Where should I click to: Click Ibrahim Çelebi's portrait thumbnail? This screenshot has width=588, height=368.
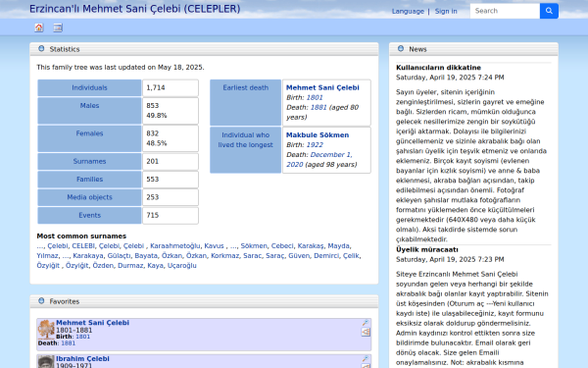click(x=46, y=362)
